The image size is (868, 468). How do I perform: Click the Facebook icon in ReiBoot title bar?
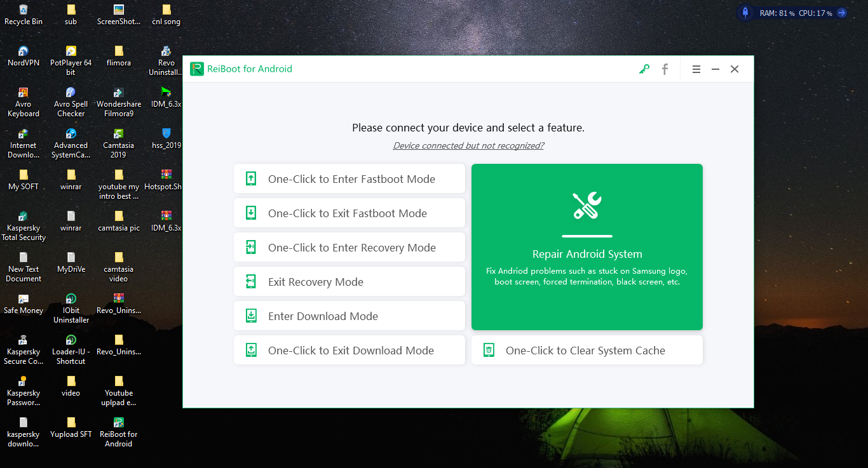click(665, 69)
